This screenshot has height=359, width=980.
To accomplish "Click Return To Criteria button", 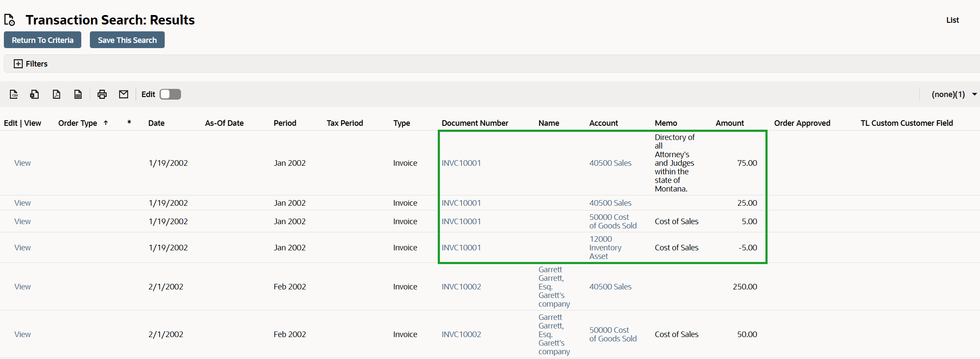I will click(43, 40).
